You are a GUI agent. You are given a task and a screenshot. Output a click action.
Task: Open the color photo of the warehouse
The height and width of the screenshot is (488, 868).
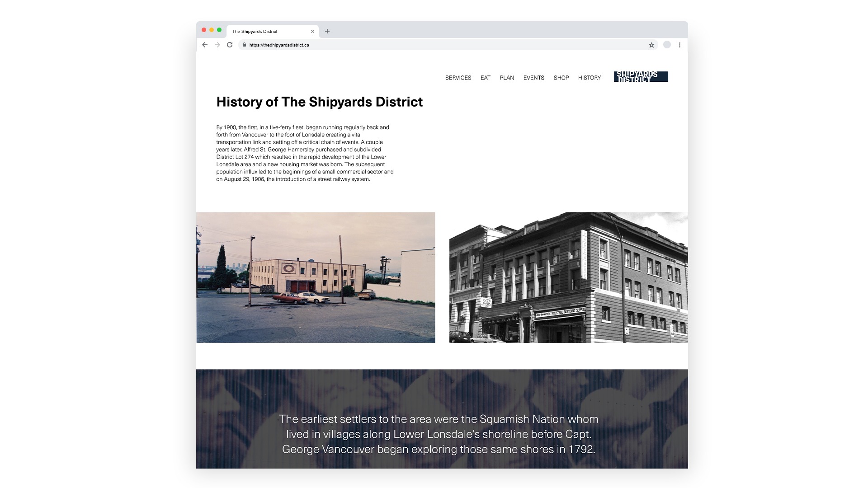(x=316, y=277)
